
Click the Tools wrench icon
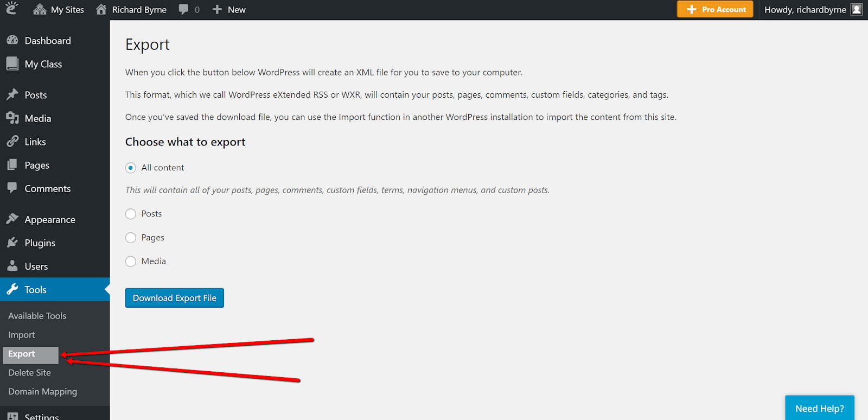(x=12, y=289)
